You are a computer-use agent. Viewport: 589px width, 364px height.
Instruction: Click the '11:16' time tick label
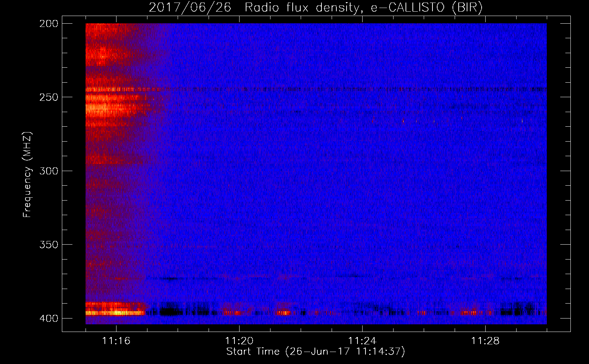tap(116, 341)
